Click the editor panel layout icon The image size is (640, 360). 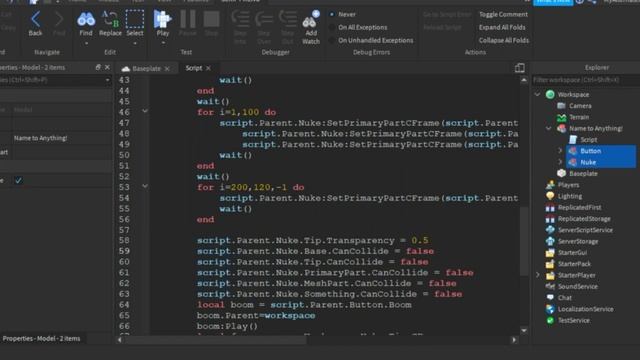point(520,68)
